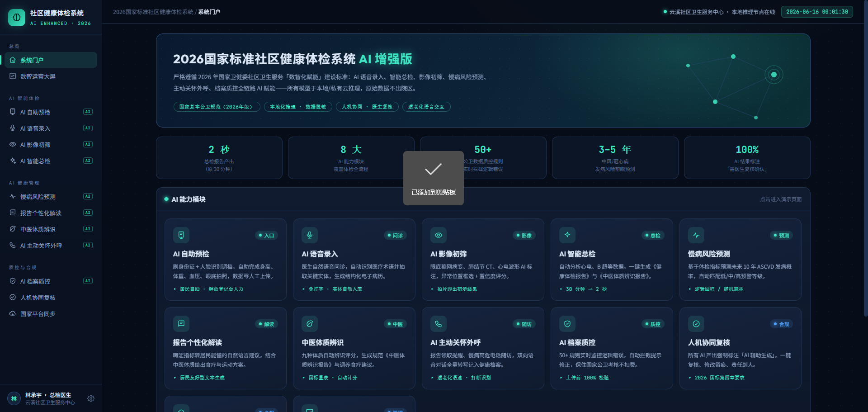The height and width of the screenshot is (412, 868).
Task: Open 数智运营大屏 in the sidebar
Action: point(51,76)
